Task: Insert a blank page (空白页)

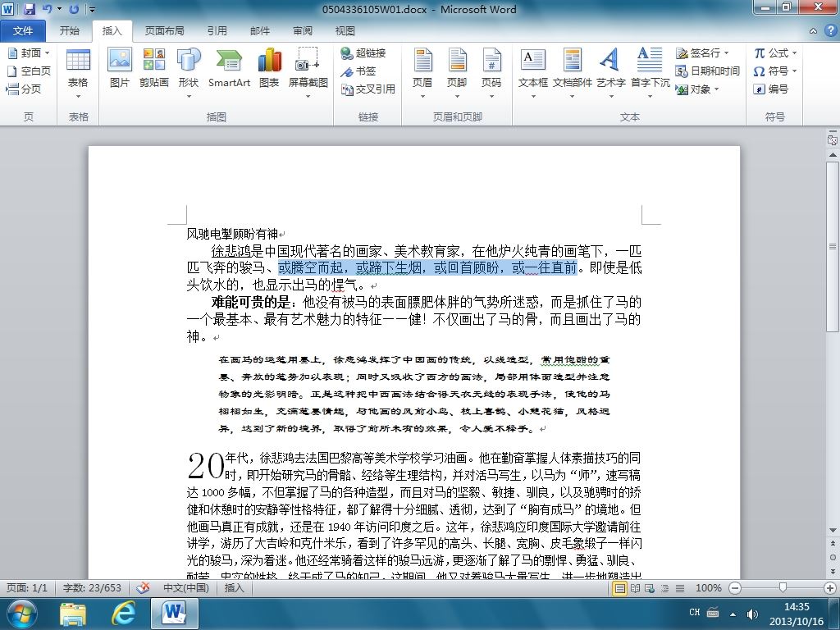Action: tap(29, 71)
